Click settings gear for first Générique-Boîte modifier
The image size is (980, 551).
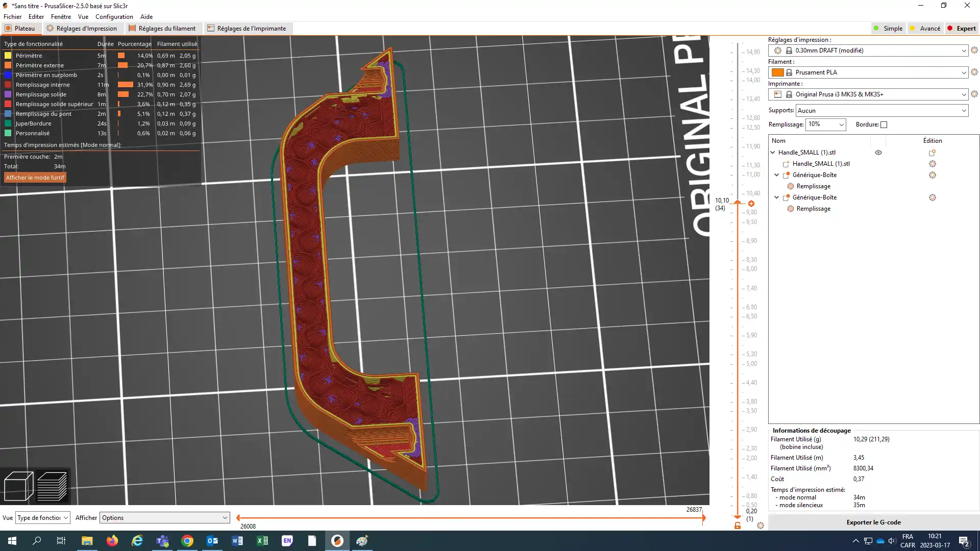933,175
